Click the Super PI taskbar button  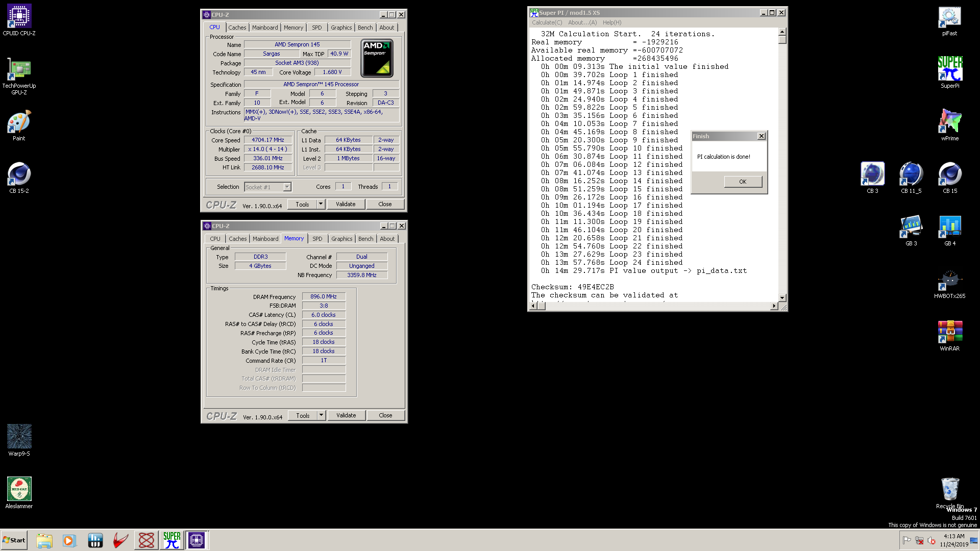click(x=171, y=540)
